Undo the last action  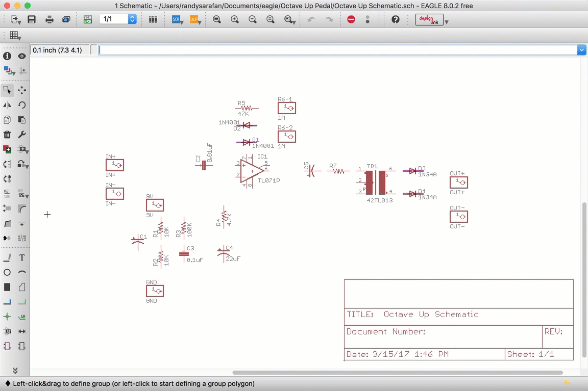pos(311,19)
